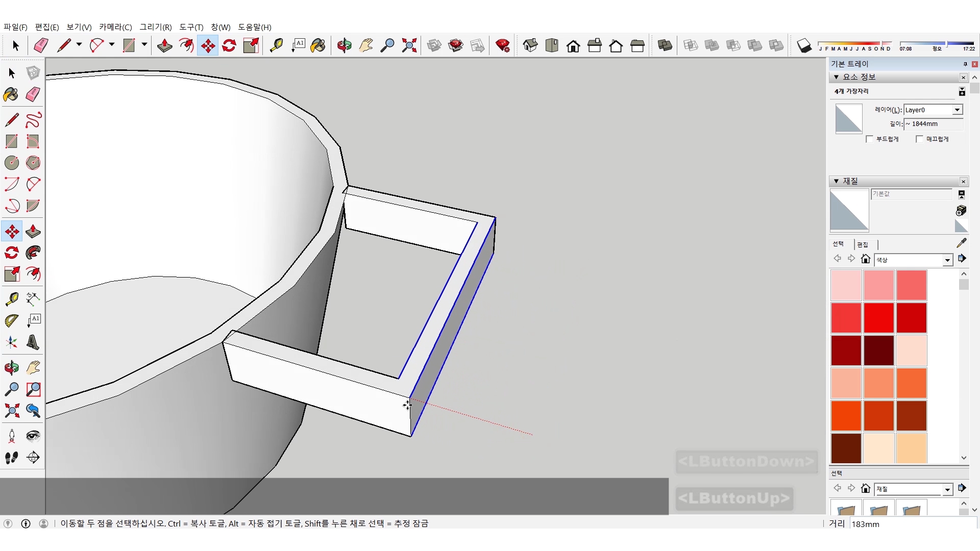Collapse the 요소 정보 panel
Screen dimensions: 980x551
836,77
